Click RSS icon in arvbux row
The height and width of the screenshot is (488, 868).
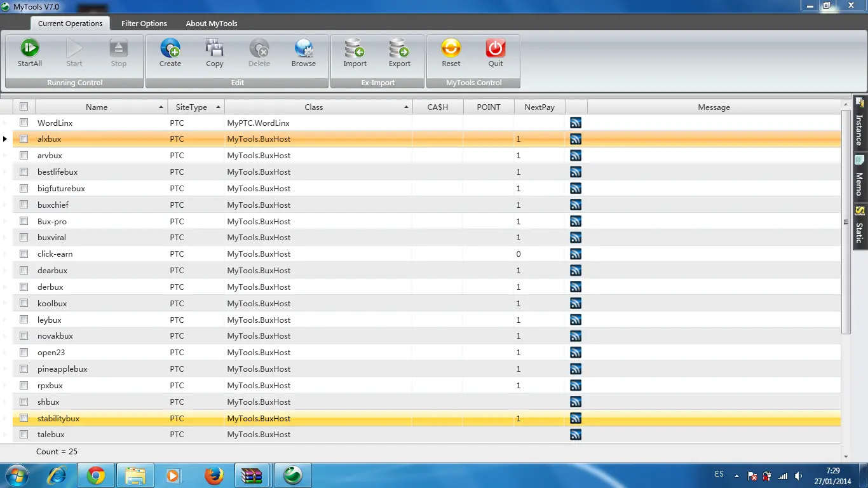pos(576,156)
